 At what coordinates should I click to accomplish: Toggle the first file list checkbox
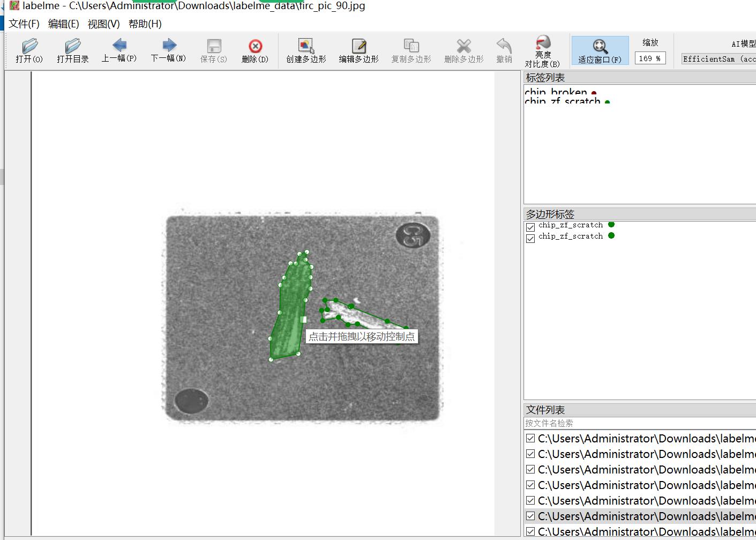click(x=530, y=439)
